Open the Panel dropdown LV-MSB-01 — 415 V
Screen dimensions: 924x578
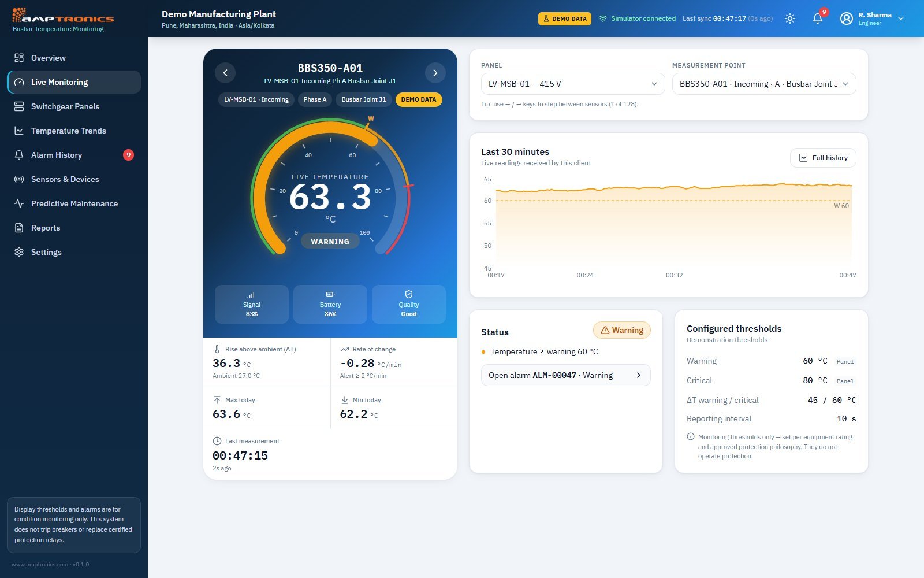pos(573,84)
